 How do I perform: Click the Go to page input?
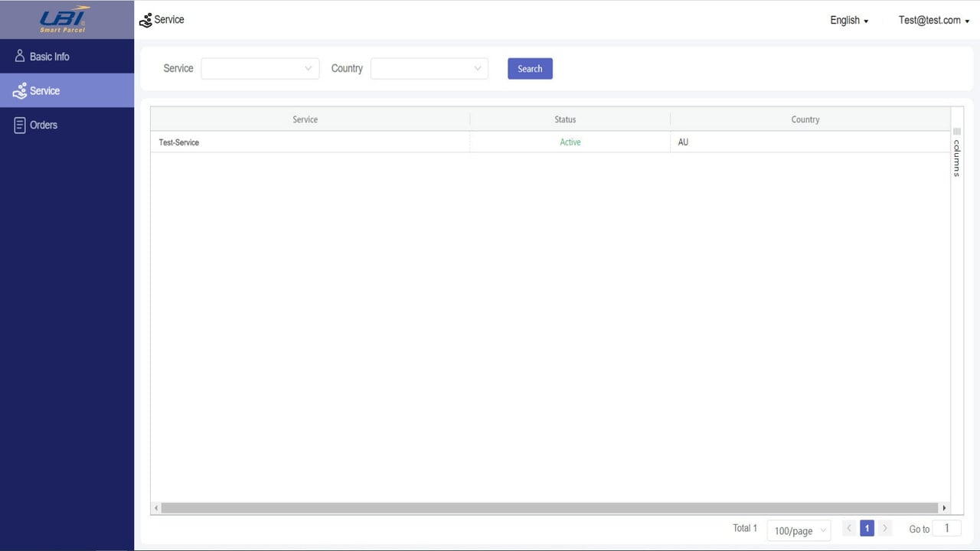click(x=946, y=528)
